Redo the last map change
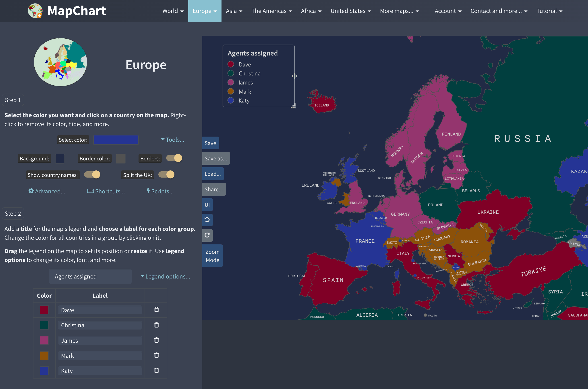Image resolution: width=588 pixels, height=389 pixels. pos(207,235)
